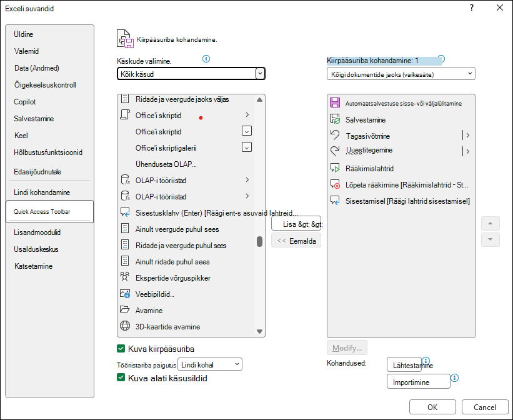The width and height of the screenshot is (513, 420).
Task: Click the command list scrollbar thumb
Action: click(x=260, y=242)
